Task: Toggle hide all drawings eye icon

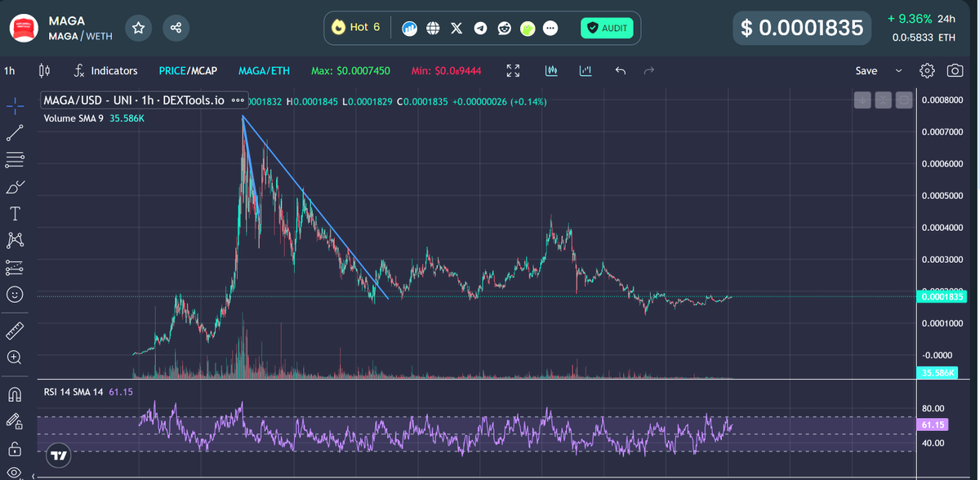Action: click(15, 472)
